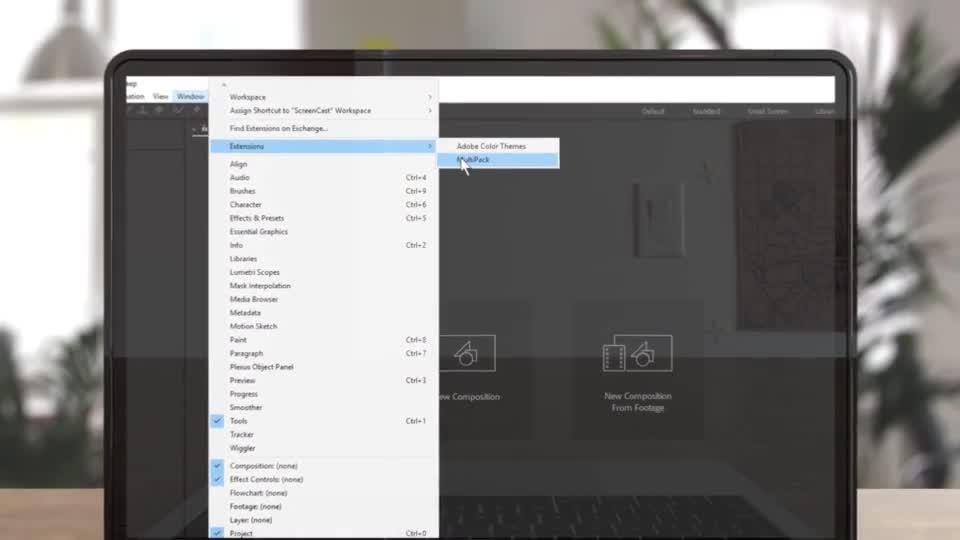The image size is (960, 540).
Task: Expand Assign Shortcut to ScreenCast Workspace submenu
Action: [x=300, y=111]
